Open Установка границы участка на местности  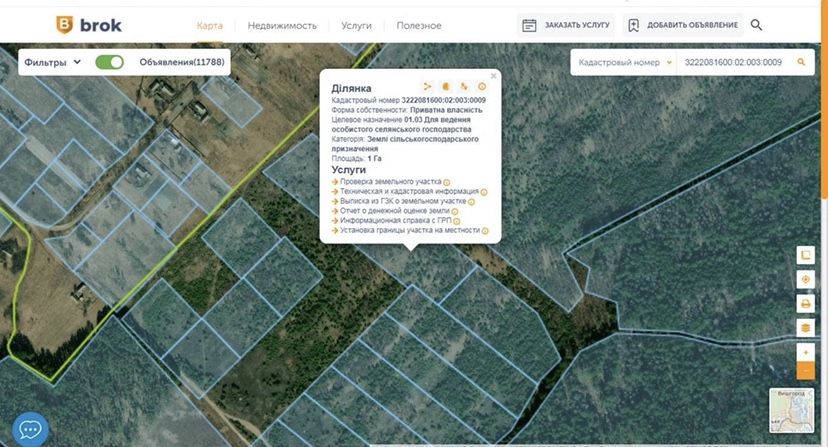[410, 230]
